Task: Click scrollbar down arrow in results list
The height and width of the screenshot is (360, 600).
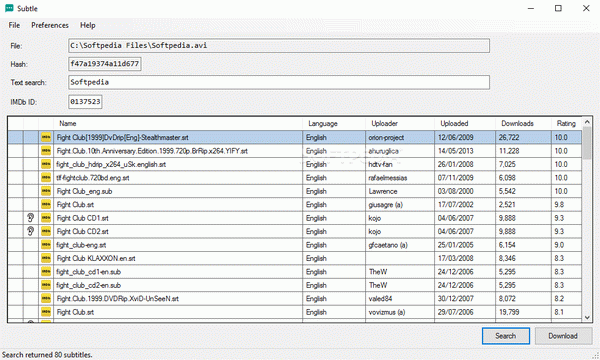Action: 587,318
